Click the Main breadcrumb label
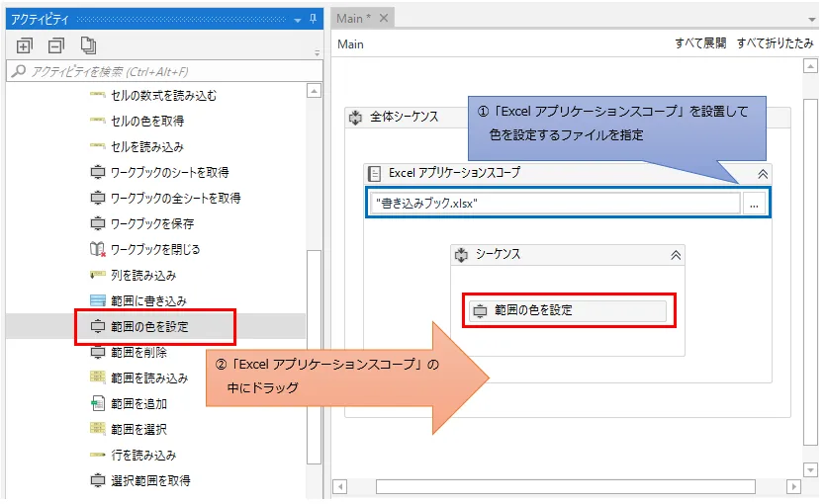This screenshot has width=825, height=504. (x=350, y=44)
